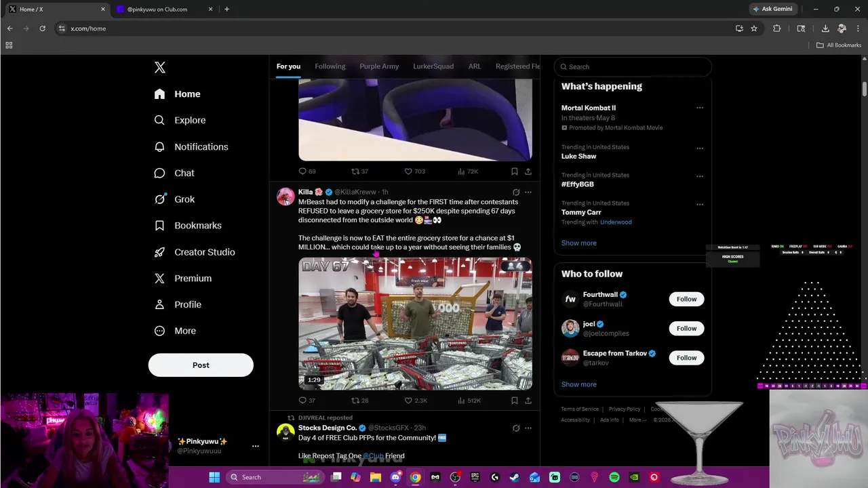
Task: Click the Post button
Action: click(x=201, y=365)
